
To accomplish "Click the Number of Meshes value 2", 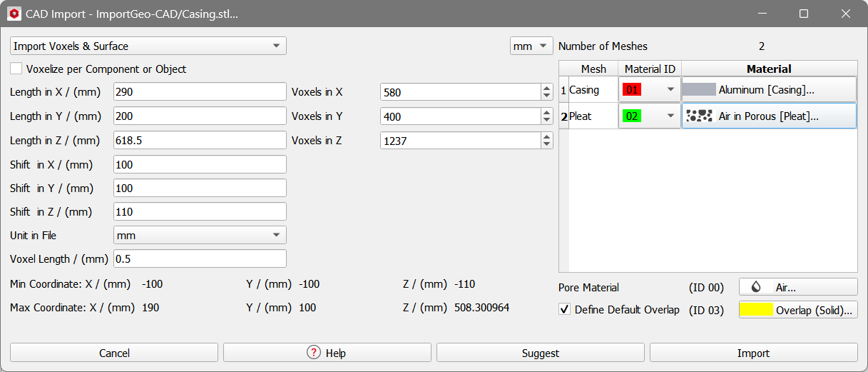I will tap(762, 46).
